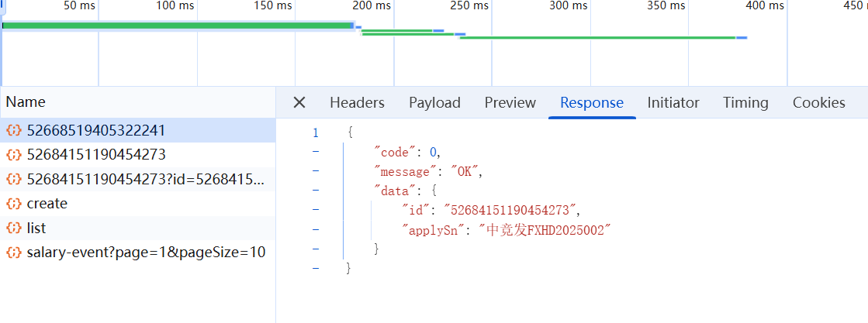Click the 200 ms mark in timeline overview
The width and height of the screenshot is (868, 323).
pyautogui.click(x=372, y=6)
